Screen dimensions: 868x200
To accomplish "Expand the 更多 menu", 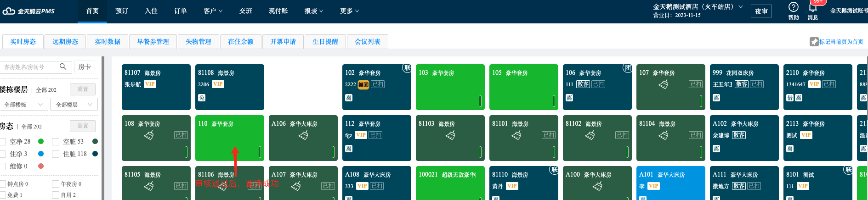I will point(350,11).
